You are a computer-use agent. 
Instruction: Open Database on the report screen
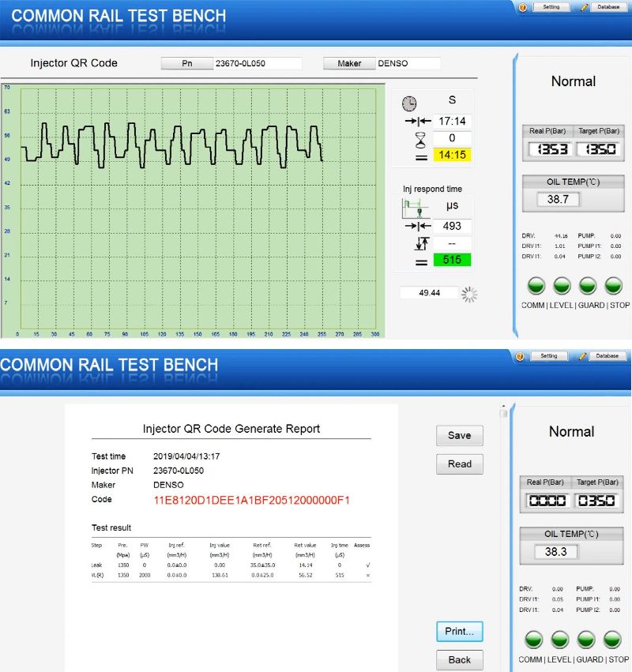pos(608,356)
